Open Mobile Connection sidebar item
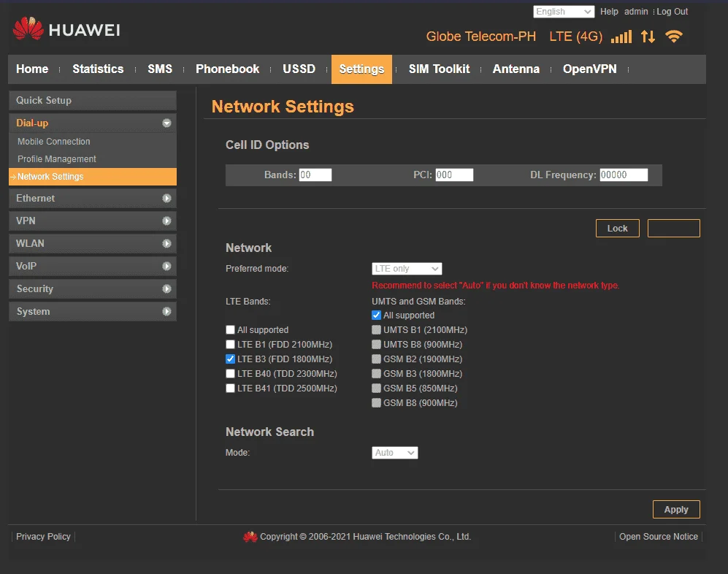This screenshot has height=574, width=728. (x=54, y=142)
